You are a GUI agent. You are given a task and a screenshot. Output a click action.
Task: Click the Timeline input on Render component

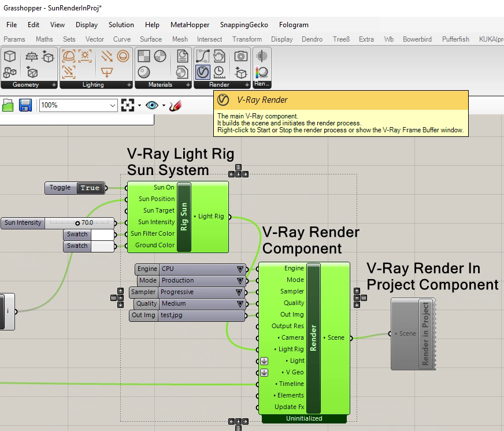[x=291, y=384]
